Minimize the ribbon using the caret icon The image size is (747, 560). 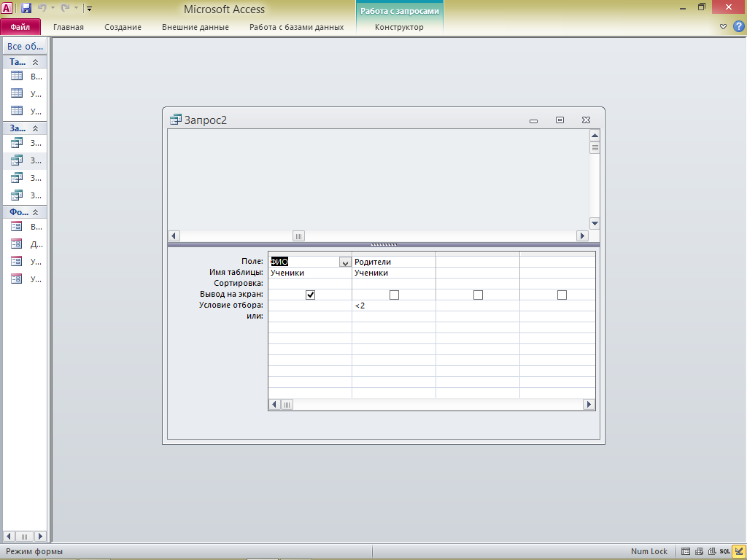click(723, 27)
